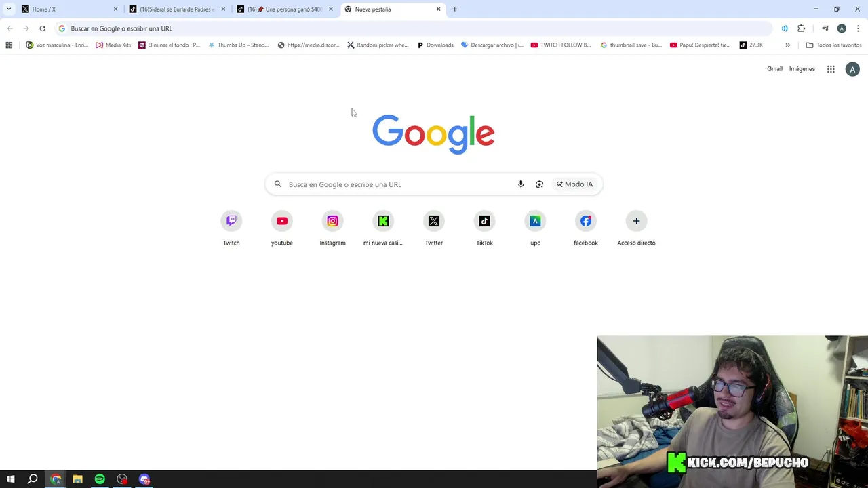Start voice search with the microphone icon

click(521, 184)
